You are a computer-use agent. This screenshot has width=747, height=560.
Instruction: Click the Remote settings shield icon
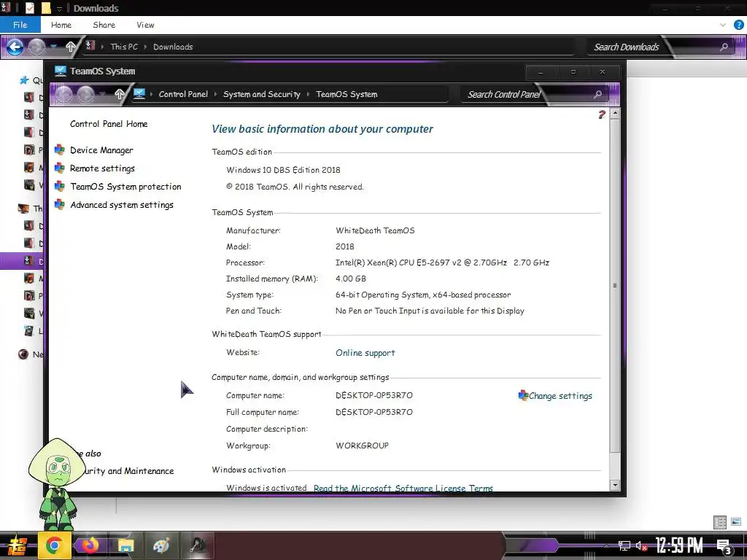pyautogui.click(x=60, y=168)
